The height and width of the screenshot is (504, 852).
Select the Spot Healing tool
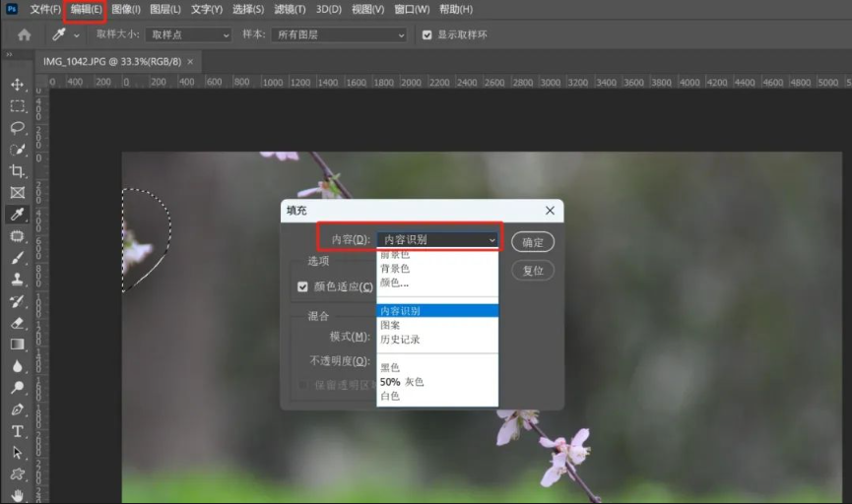(x=17, y=236)
